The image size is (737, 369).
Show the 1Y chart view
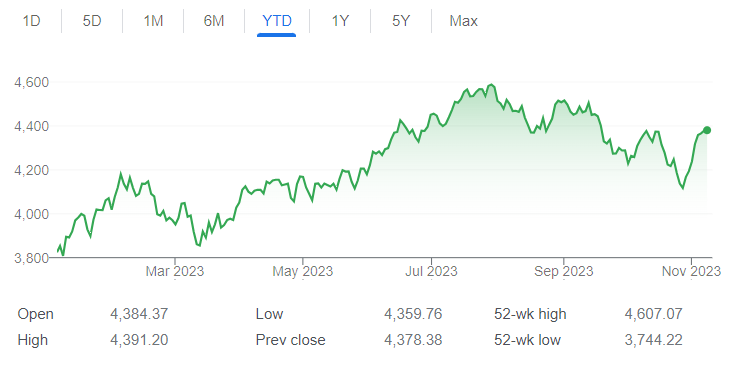(x=340, y=21)
